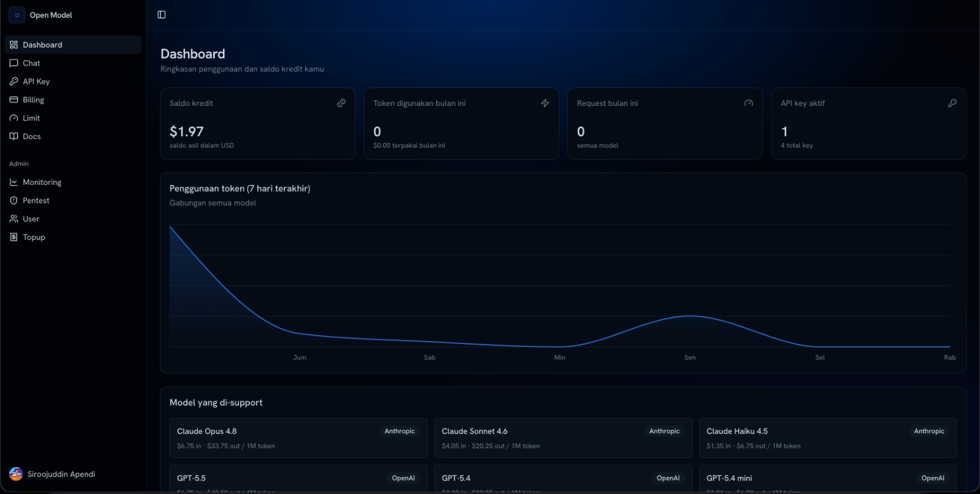
Task: Open the Topup admin page
Action: click(x=73, y=238)
